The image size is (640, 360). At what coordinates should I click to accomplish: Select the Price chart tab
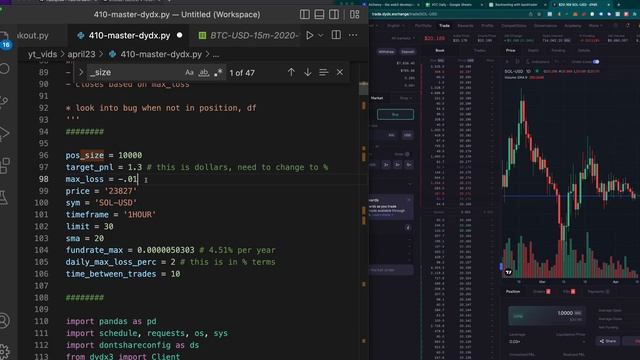coord(511,51)
